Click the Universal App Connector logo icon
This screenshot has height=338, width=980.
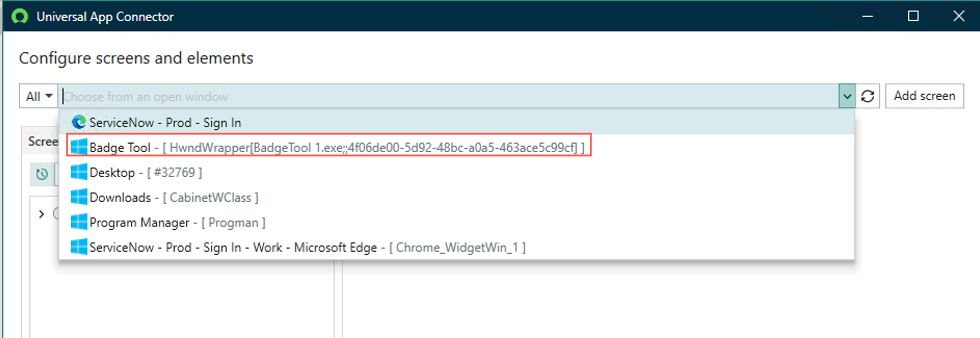tap(20, 16)
